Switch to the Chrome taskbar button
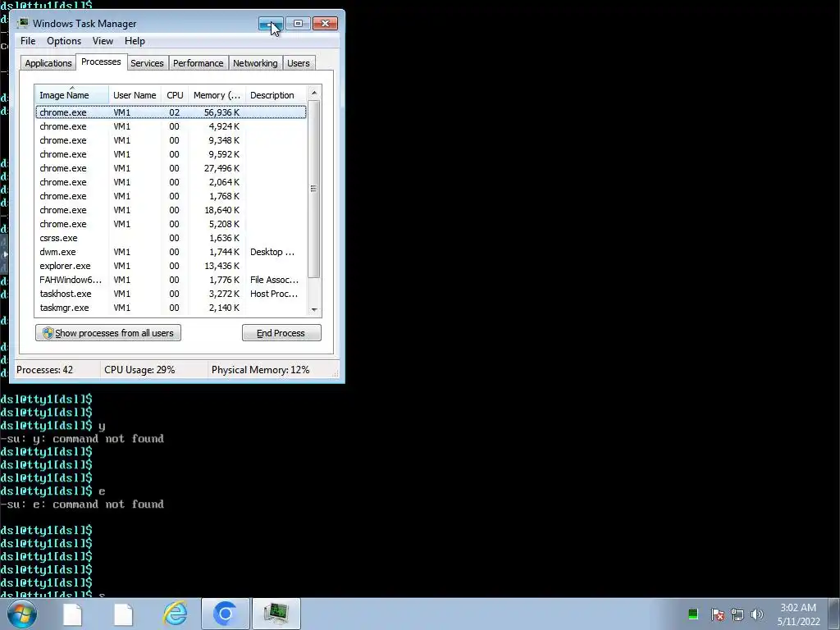The width and height of the screenshot is (840, 630). click(x=226, y=614)
